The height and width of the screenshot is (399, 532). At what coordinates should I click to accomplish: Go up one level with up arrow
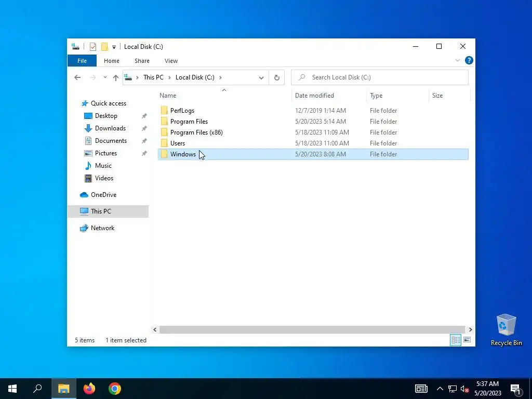[x=116, y=78]
